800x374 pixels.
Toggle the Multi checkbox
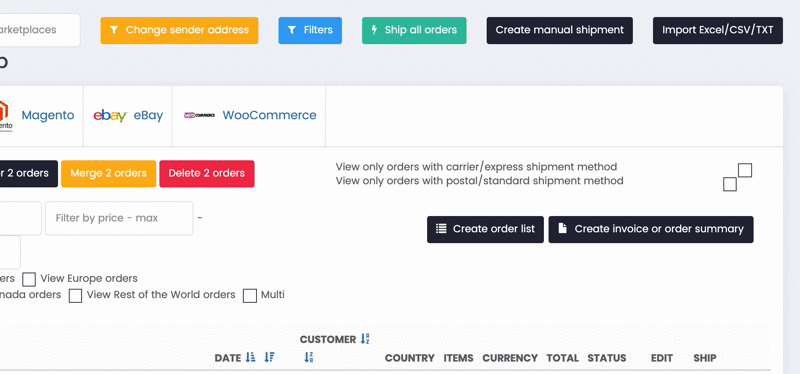coord(249,295)
